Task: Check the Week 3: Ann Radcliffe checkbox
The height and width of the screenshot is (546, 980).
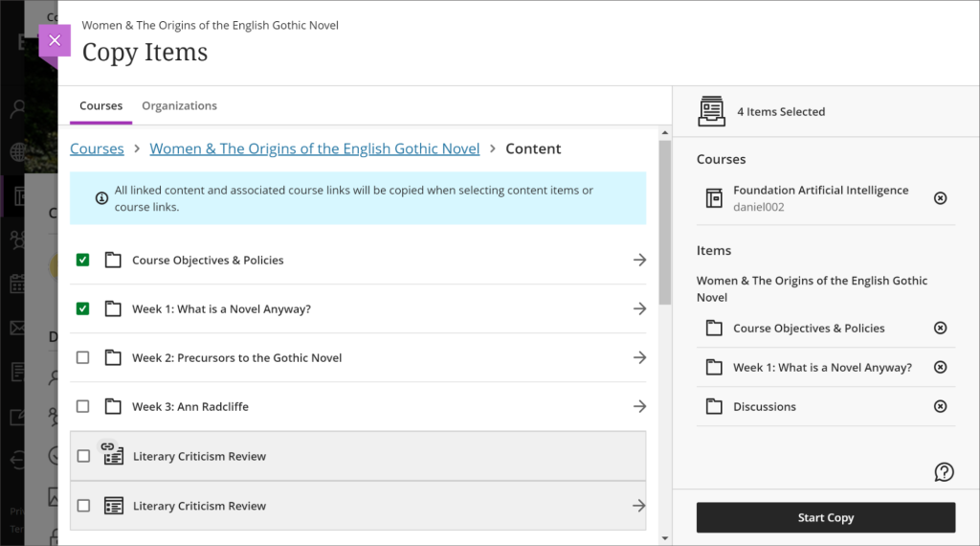Action: [x=82, y=406]
